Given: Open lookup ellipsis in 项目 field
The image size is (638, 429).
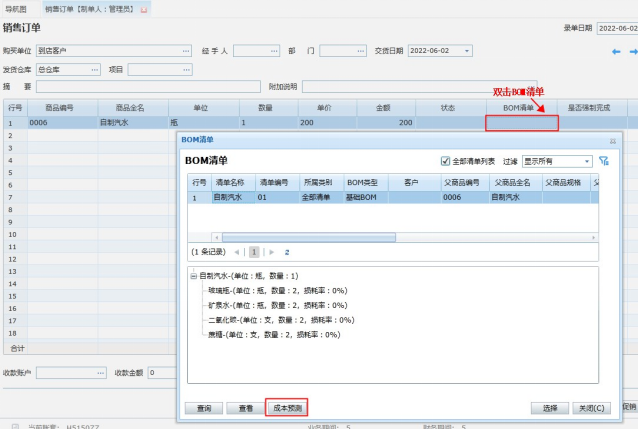Looking at the screenshot, I should 186,70.
